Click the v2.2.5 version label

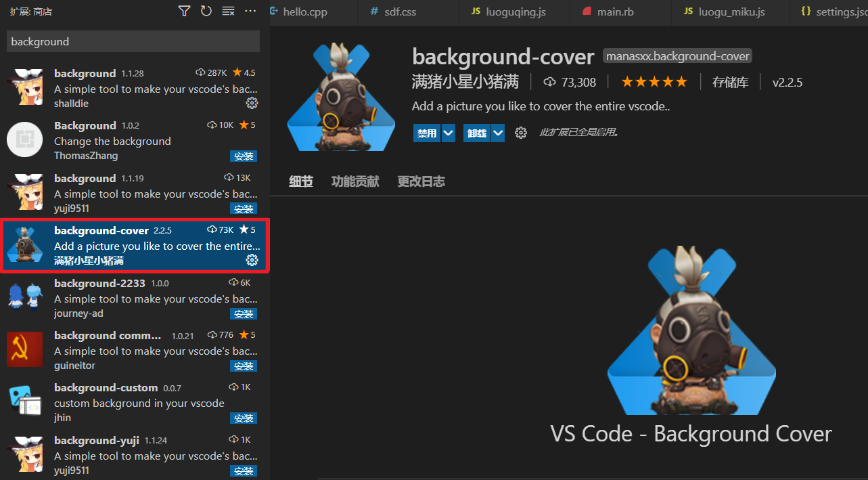787,83
